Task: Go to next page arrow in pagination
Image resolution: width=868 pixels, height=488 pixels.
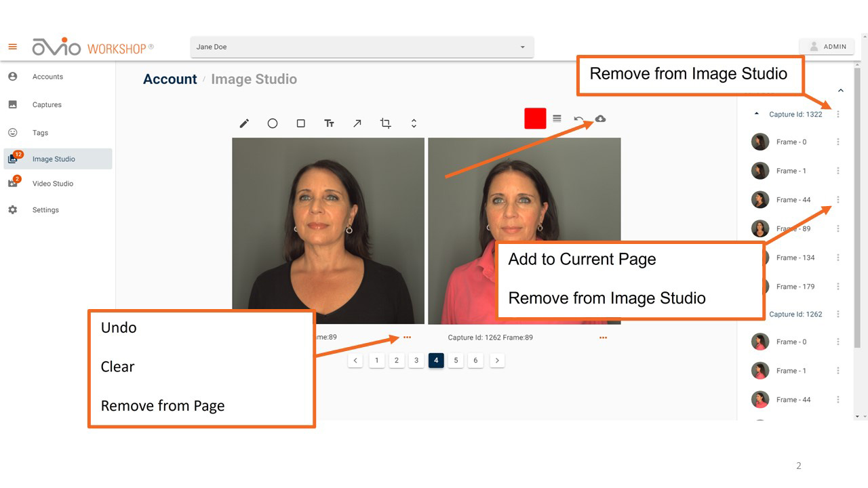Action: 497,361
